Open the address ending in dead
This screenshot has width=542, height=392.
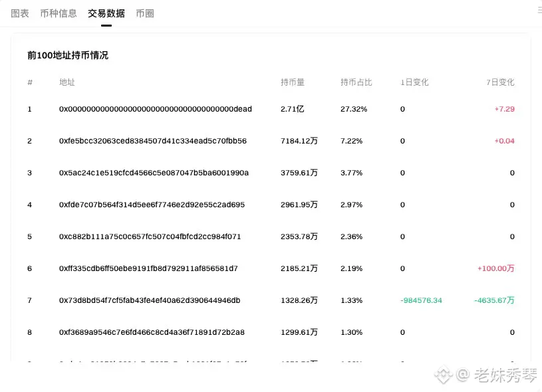156,109
